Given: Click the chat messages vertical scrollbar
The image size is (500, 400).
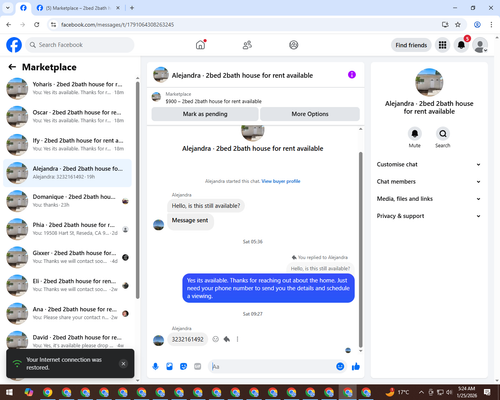Looking at the screenshot, I should point(360,250).
